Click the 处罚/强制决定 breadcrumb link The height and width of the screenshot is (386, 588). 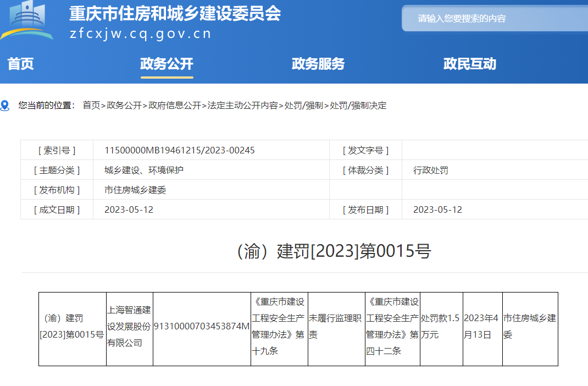[358, 106]
